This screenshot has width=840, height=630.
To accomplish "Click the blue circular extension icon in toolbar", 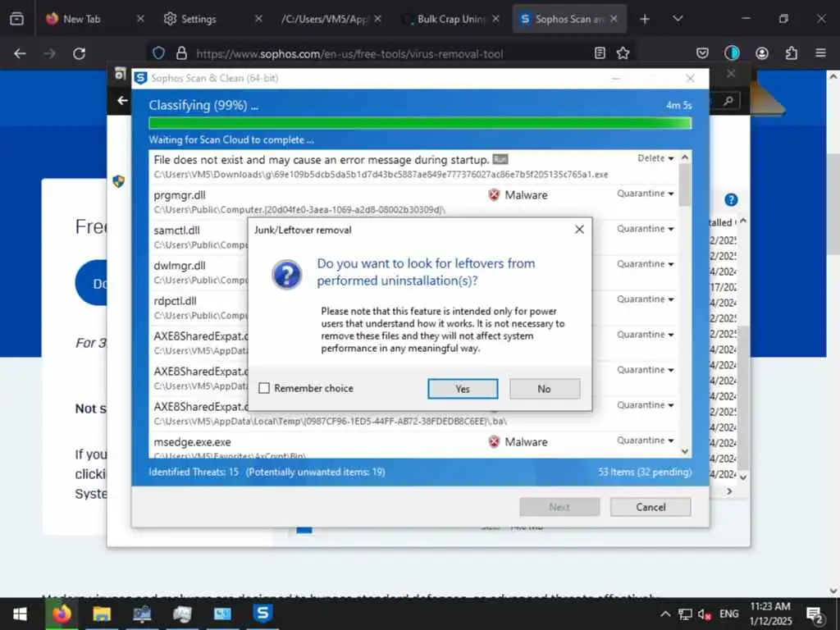I will [x=732, y=53].
